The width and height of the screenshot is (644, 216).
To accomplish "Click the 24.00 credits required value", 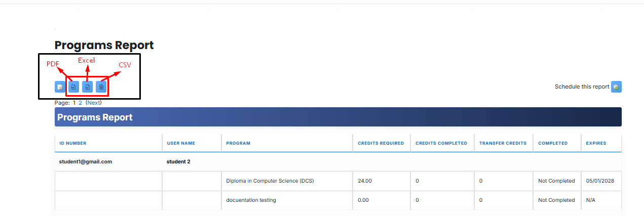I will (x=365, y=181).
